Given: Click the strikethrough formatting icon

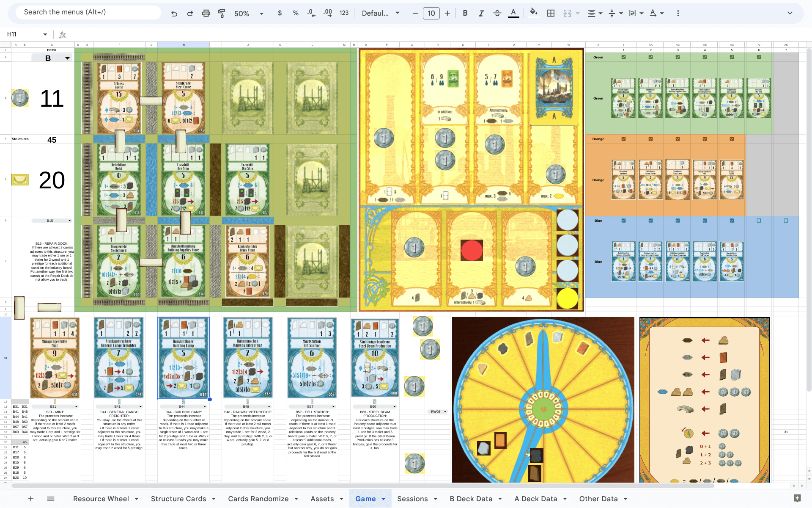Looking at the screenshot, I should pyautogui.click(x=497, y=13).
